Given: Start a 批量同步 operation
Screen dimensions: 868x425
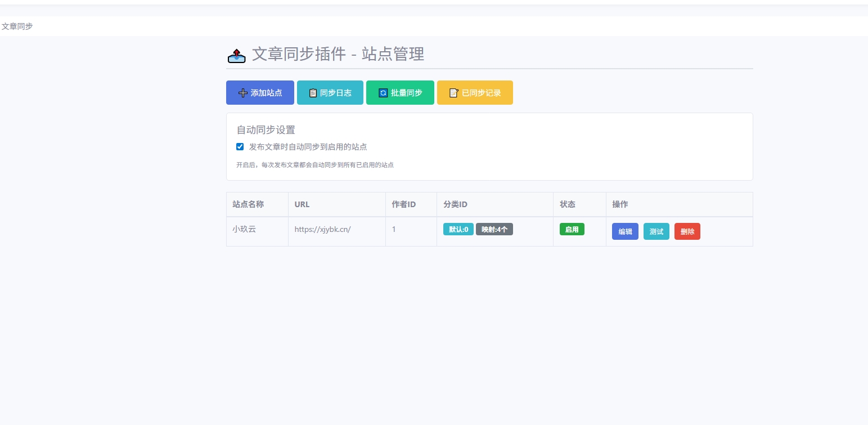Looking at the screenshot, I should 400,92.
